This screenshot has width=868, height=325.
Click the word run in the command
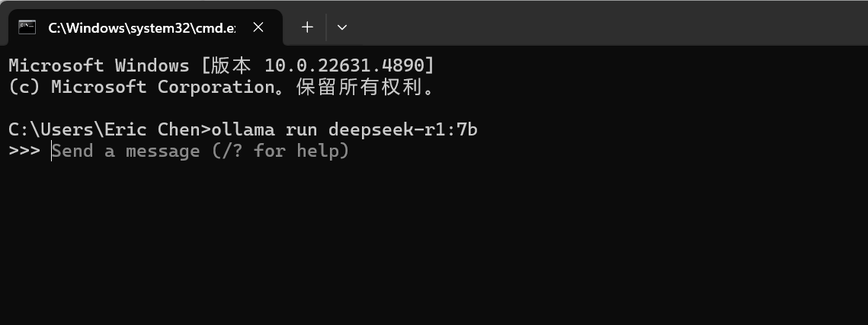[x=301, y=129]
